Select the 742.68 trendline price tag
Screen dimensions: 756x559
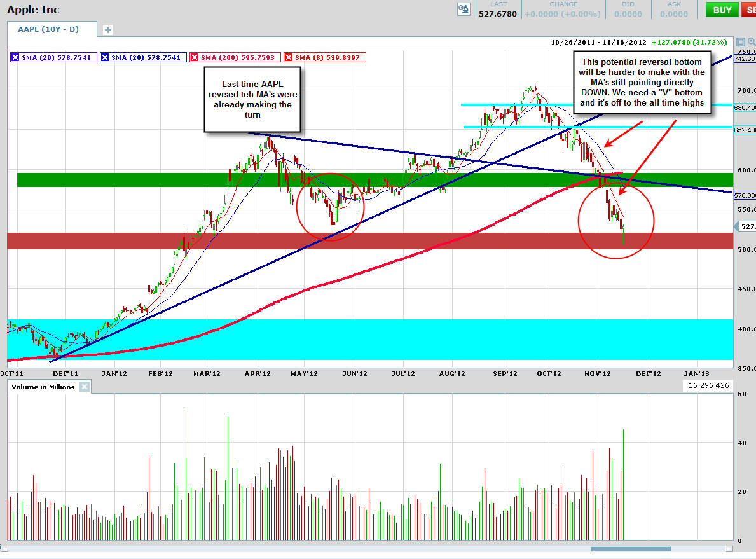[745, 59]
